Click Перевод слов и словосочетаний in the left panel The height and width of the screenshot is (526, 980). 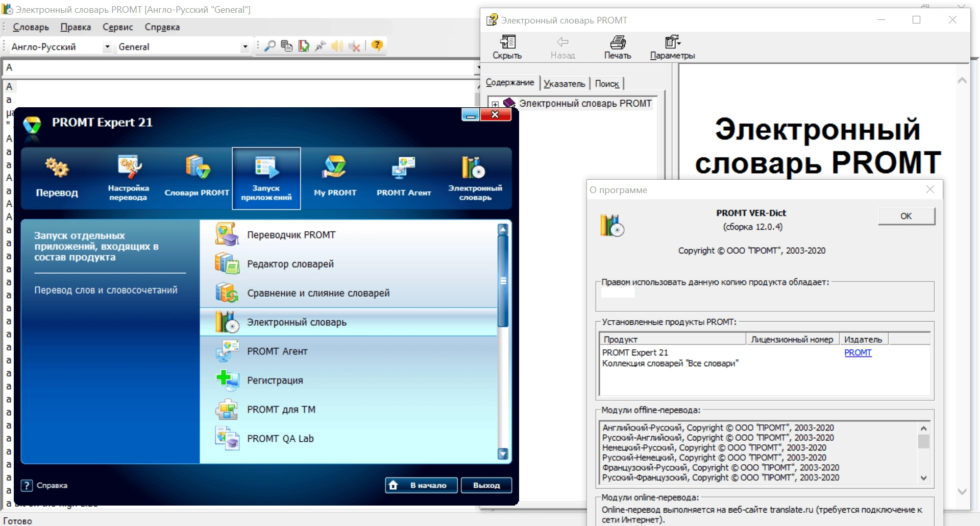106,290
